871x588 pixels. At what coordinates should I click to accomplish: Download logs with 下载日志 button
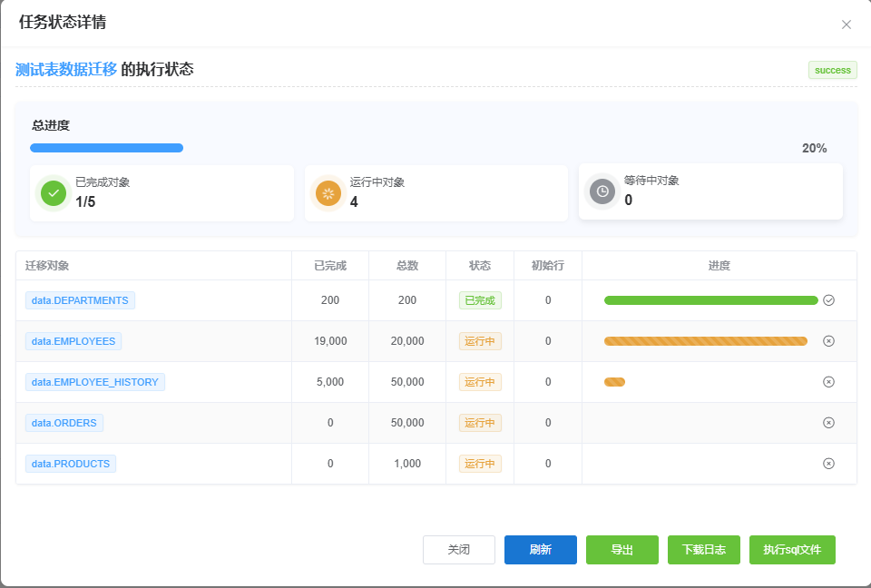coord(704,550)
